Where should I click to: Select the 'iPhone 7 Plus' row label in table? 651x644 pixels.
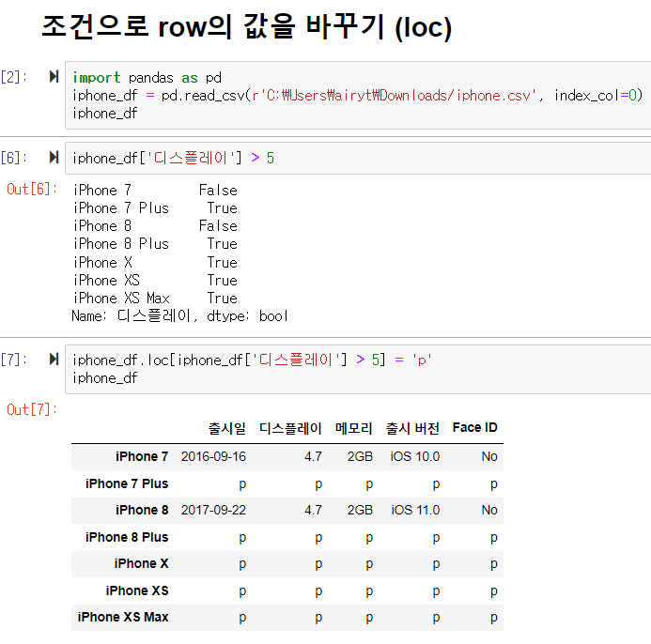[127, 483]
